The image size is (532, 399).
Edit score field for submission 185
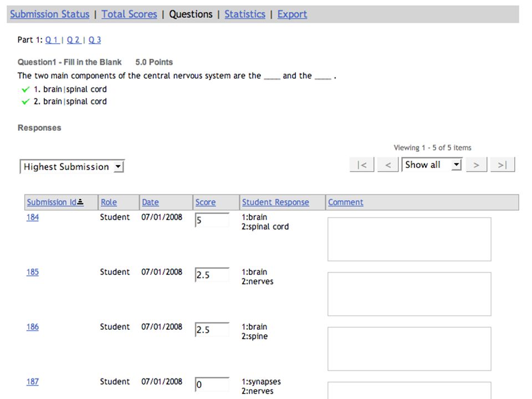[x=212, y=275]
